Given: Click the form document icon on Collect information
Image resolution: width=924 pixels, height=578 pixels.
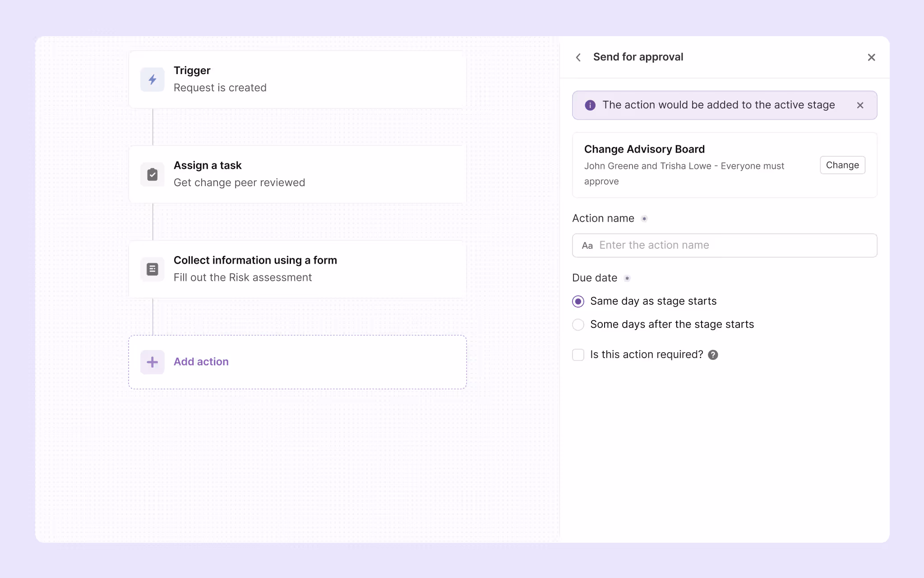Looking at the screenshot, I should point(152,269).
